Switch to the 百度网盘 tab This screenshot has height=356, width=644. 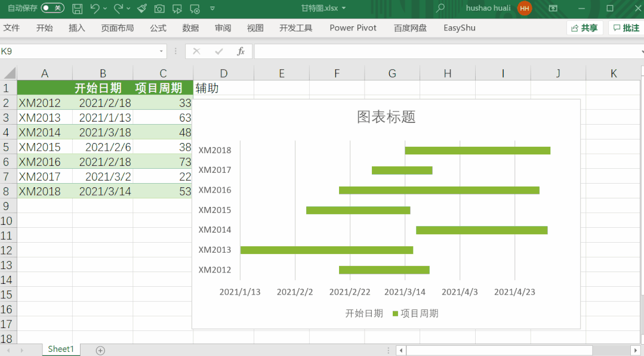pyautogui.click(x=410, y=28)
